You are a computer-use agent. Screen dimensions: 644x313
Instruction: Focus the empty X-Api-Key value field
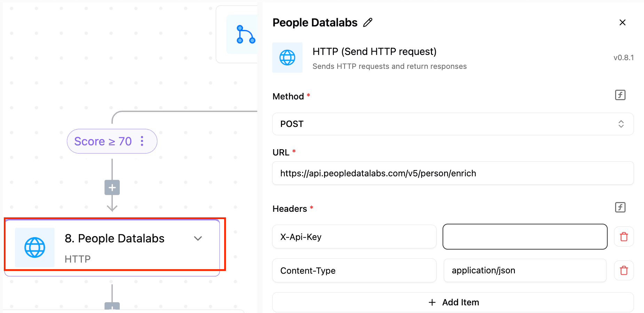point(525,237)
